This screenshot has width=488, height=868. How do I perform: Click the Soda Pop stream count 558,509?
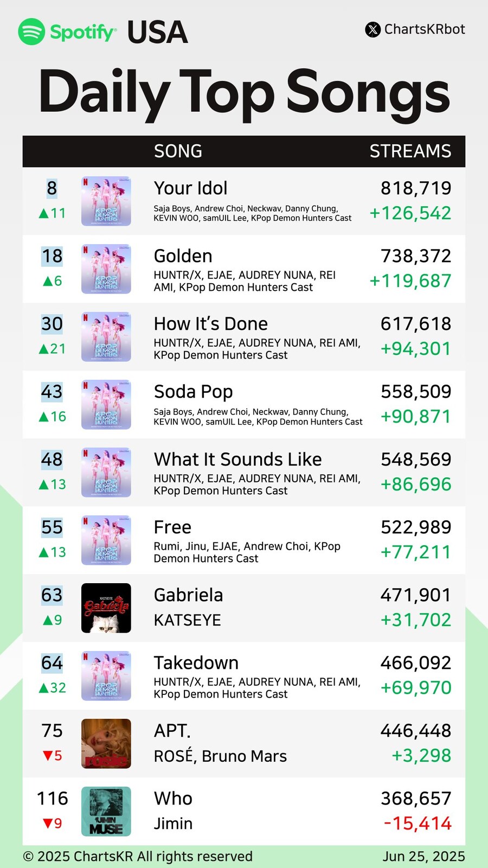click(416, 392)
